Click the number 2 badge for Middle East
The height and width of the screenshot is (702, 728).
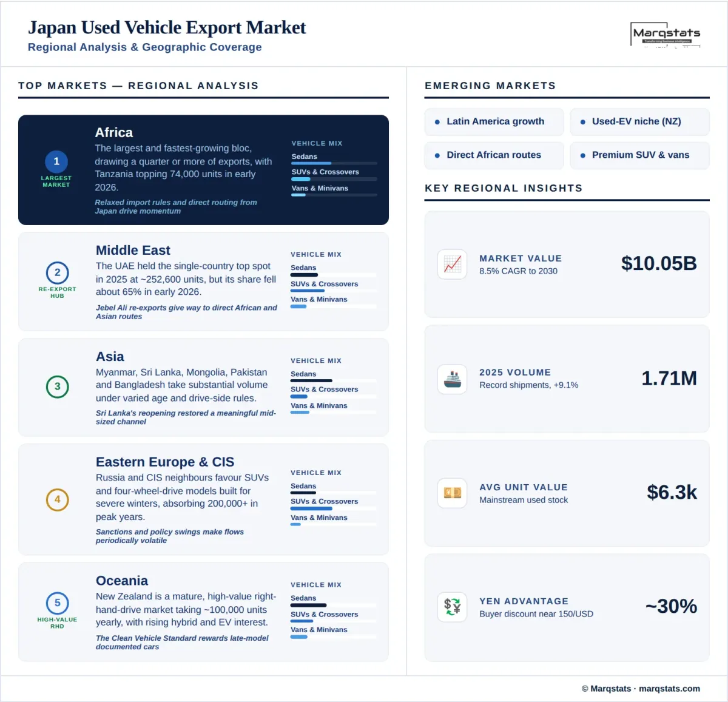tap(57, 272)
